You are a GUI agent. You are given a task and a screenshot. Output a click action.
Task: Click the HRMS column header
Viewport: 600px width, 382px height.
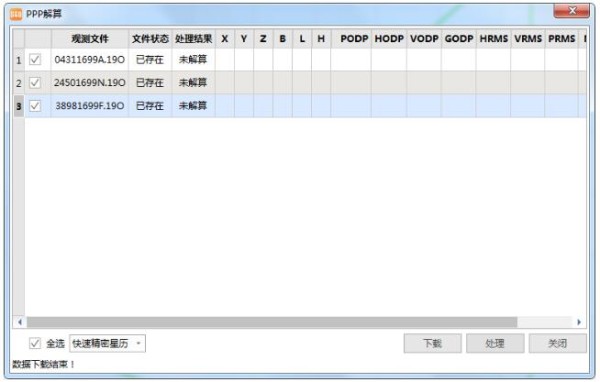(494, 39)
